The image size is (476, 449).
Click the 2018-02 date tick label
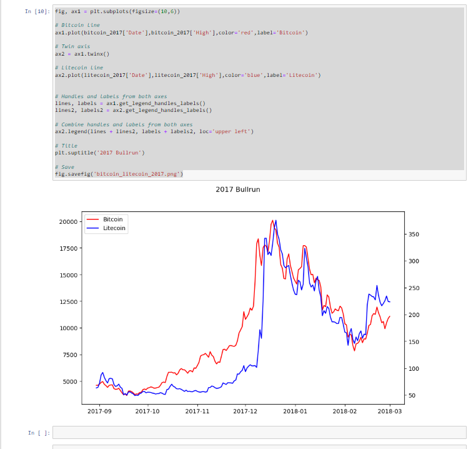click(345, 411)
